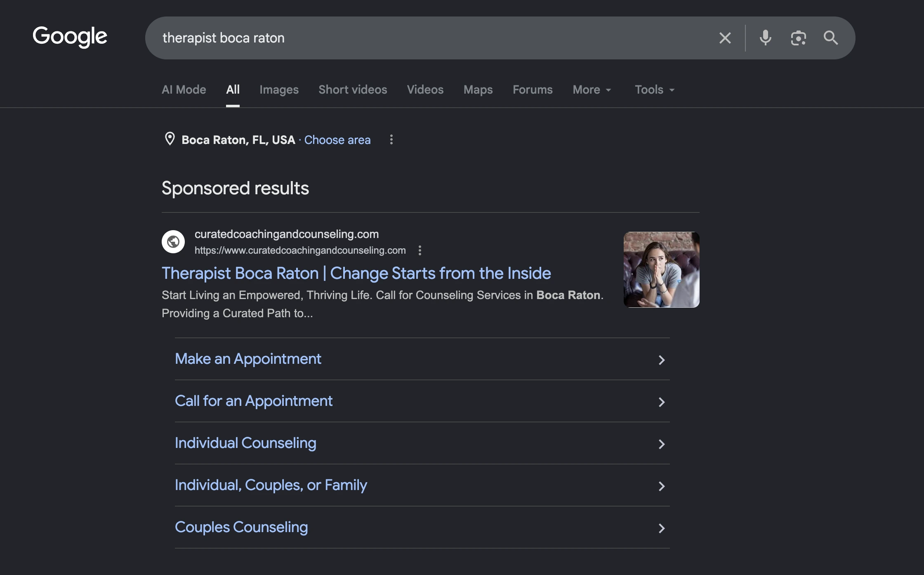Click the chevron on Couples Counseling row
Screen dimensions: 924x575
[662, 528]
